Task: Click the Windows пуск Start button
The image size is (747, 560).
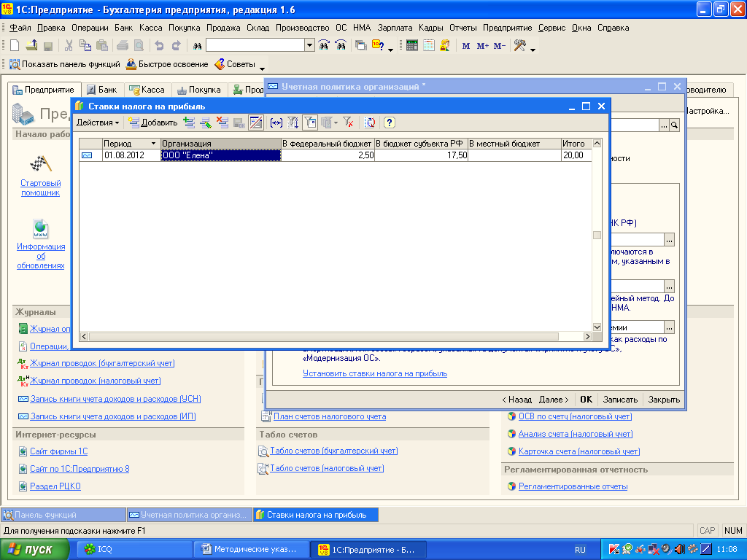Action: click(x=34, y=550)
